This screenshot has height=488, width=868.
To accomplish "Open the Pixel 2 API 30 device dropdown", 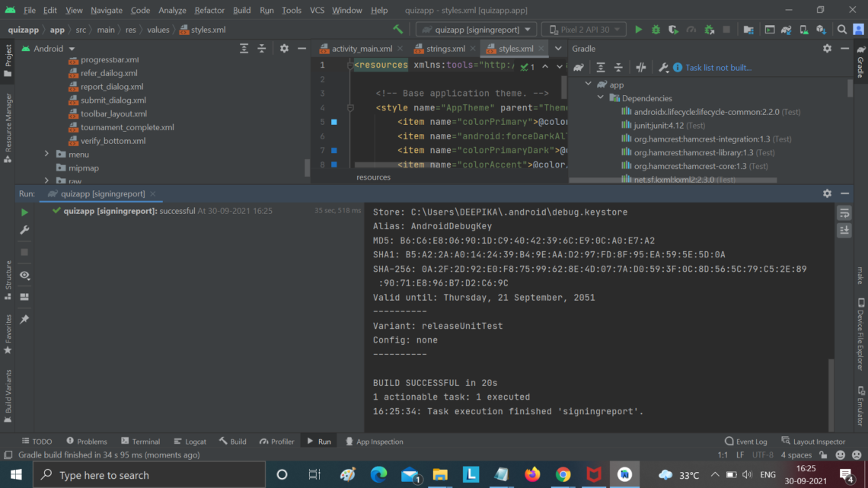I will pyautogui.click(x=583, y=30).
